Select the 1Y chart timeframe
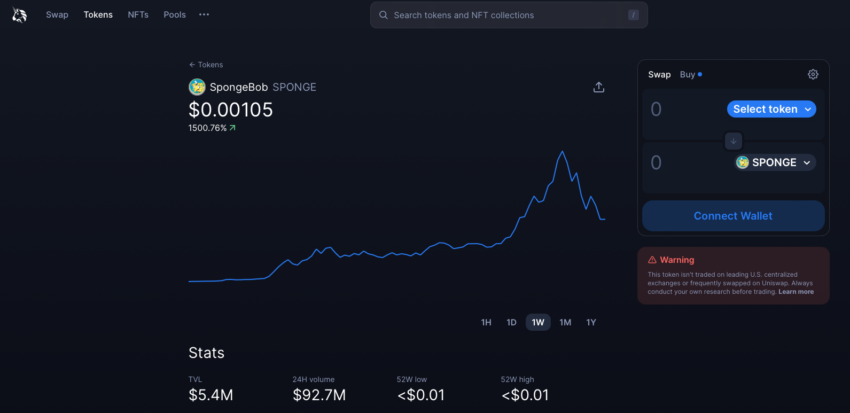The width and height of the screenshot is (850, 413). (591, 322)
